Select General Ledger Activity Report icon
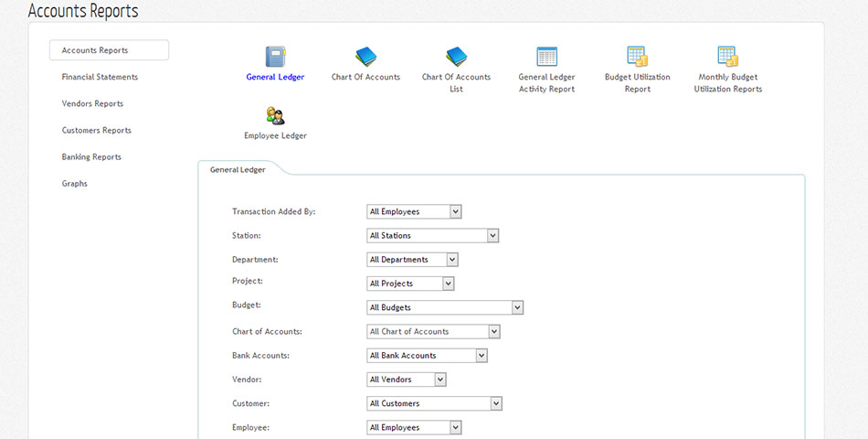This screenshot has height=439, width=868. click(x=546, y=57)
